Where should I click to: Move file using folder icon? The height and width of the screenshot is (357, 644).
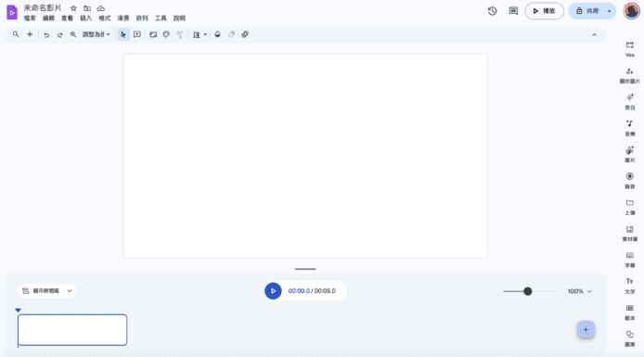87,8
